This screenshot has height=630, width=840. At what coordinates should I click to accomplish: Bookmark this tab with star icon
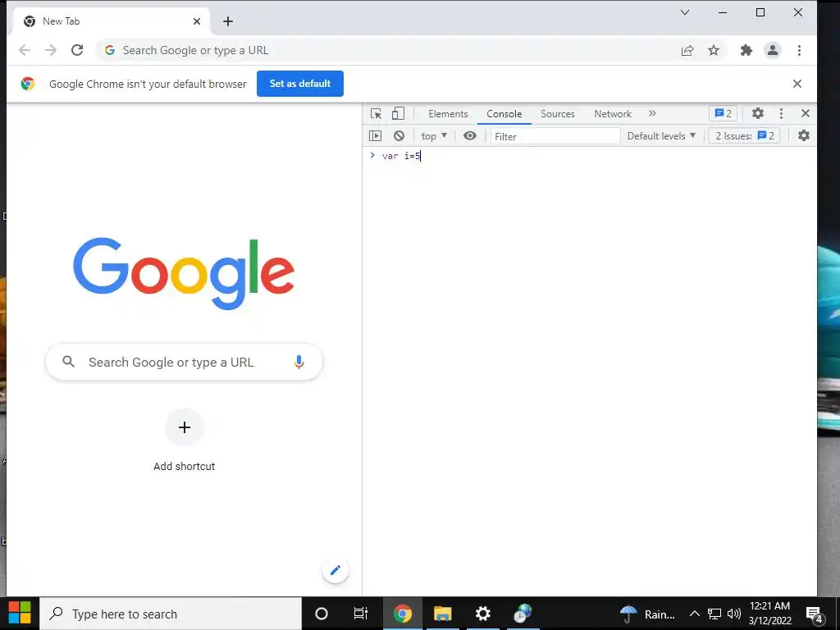point(714,50)
